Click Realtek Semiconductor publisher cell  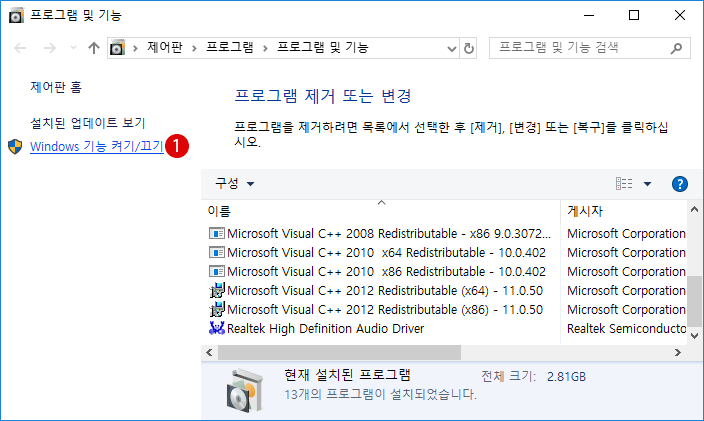pyautogui.click(x=626, y=329)
